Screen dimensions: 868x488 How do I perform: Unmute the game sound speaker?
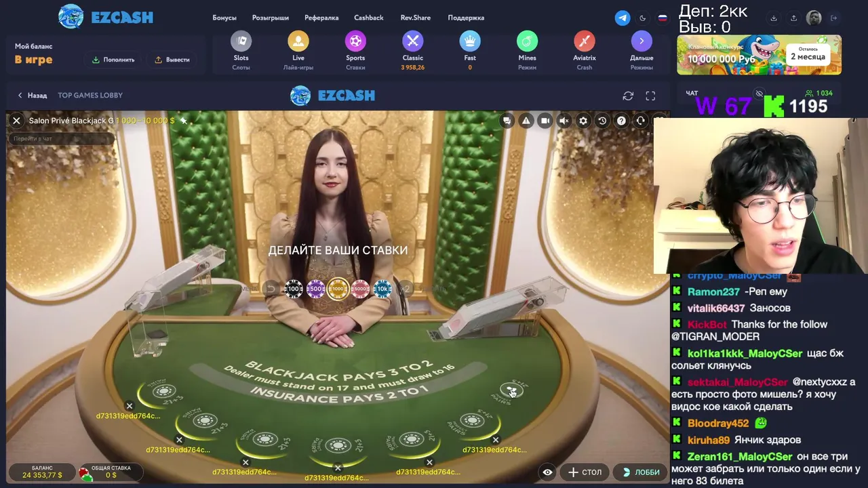(564, 121)
